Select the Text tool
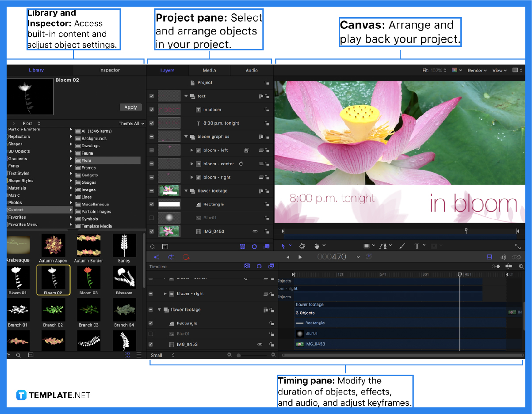The image size is (532, 414). (417, 246)
